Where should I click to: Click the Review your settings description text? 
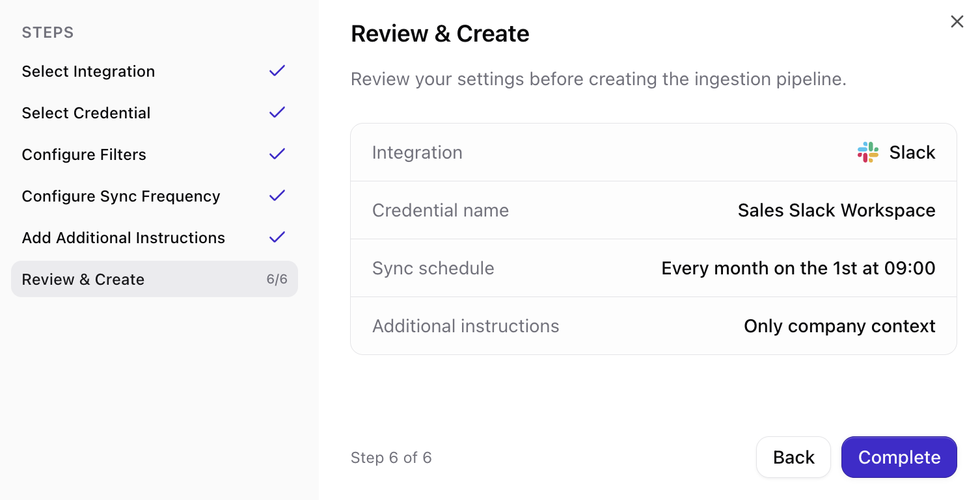pyautogui.click(x=599, y=79)
